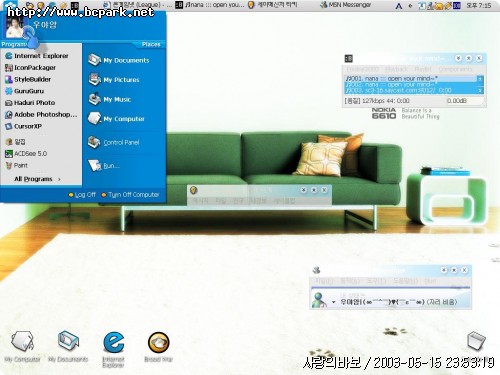Open foobar2000 menu in player window
This screenshot has height=375, width=500.
coord(363,69)
